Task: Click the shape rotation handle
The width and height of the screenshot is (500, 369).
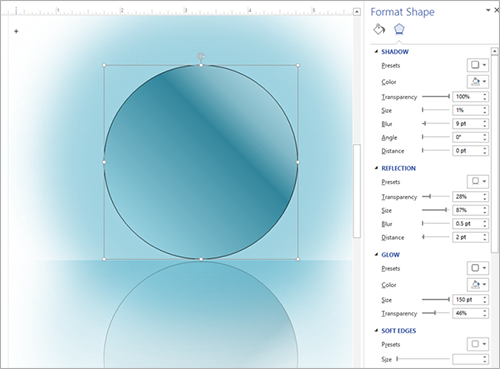Action: 201,56
